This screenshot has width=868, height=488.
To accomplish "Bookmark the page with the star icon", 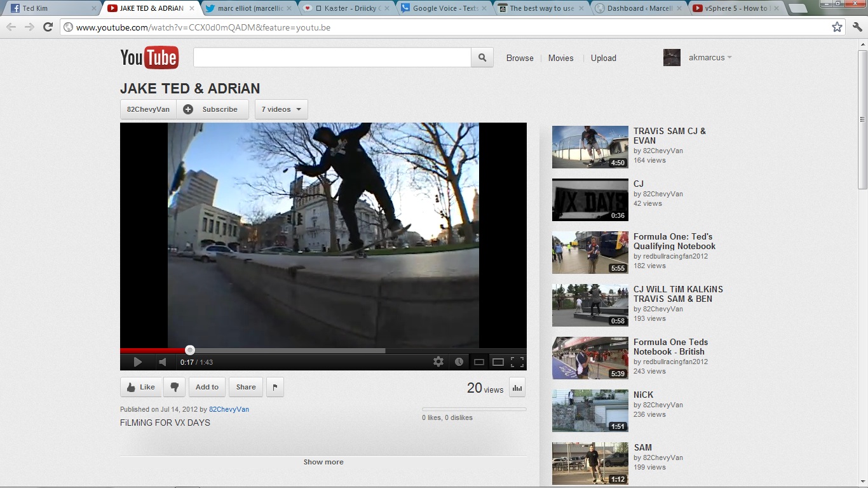I will (837, 27).
